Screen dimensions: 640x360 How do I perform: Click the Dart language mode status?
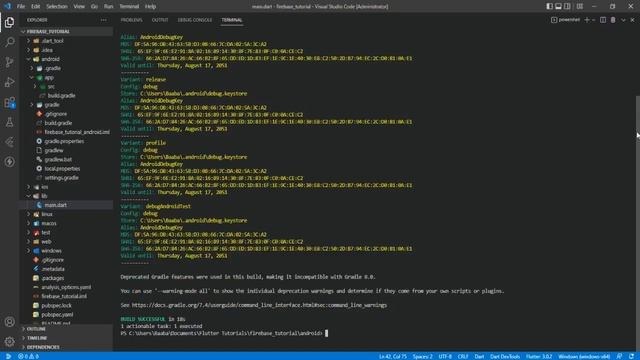tap(479, 356)
